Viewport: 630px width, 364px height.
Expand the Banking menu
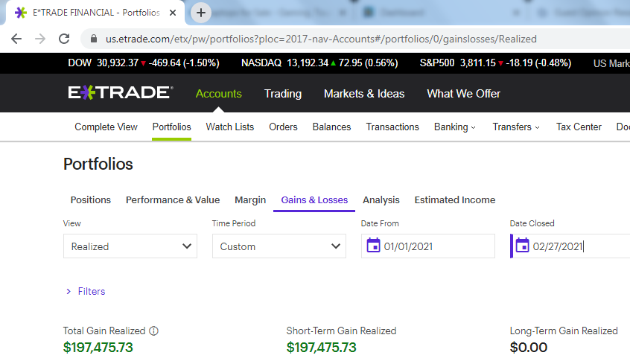[x=455, y=127]
